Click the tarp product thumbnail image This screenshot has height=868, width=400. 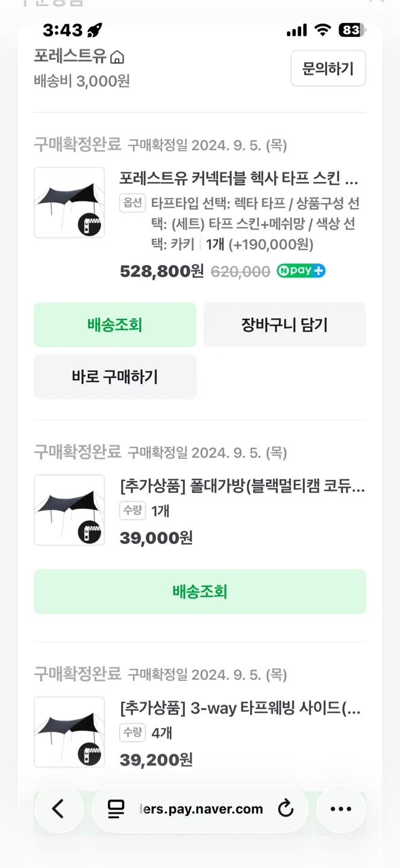(69, 203)
